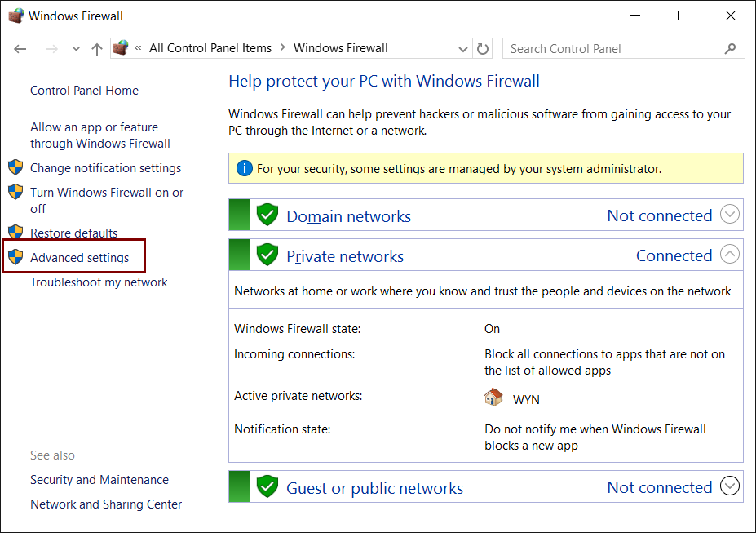
Task: Minimize the Windows Firewall window
Action: tap(635, 16)
